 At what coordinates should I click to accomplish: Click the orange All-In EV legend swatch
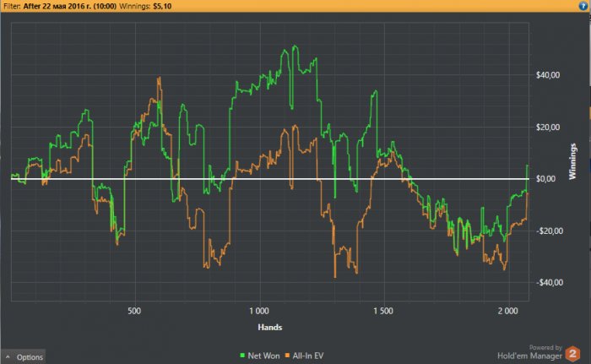point(287,356)
